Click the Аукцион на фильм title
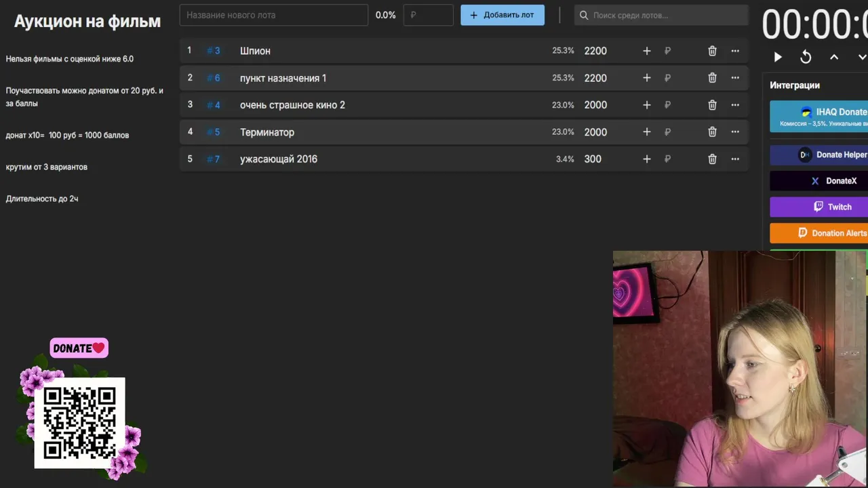 click(x=87, y=22)
